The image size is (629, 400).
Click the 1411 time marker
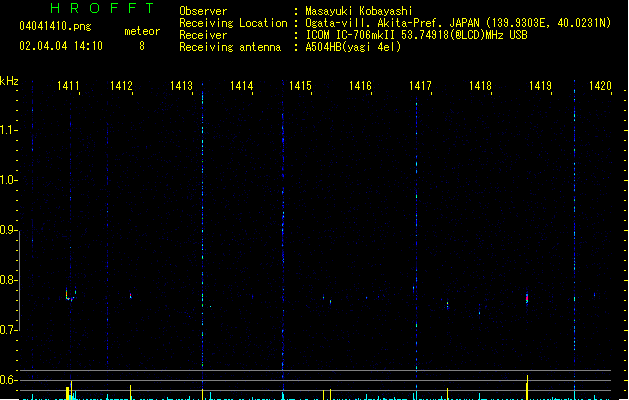click(x=68, y=86)
